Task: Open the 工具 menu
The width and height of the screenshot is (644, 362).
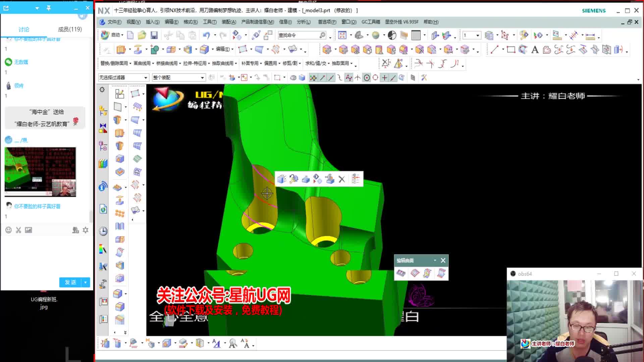Action: (209, 22)
